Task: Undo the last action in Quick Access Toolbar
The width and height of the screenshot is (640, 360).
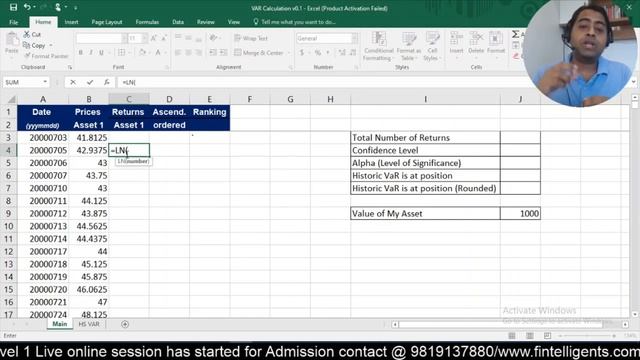Action: point(27,7)
